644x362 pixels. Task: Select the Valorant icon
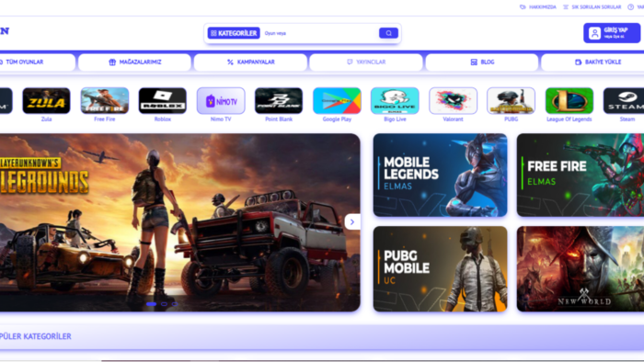coord(453,100)
